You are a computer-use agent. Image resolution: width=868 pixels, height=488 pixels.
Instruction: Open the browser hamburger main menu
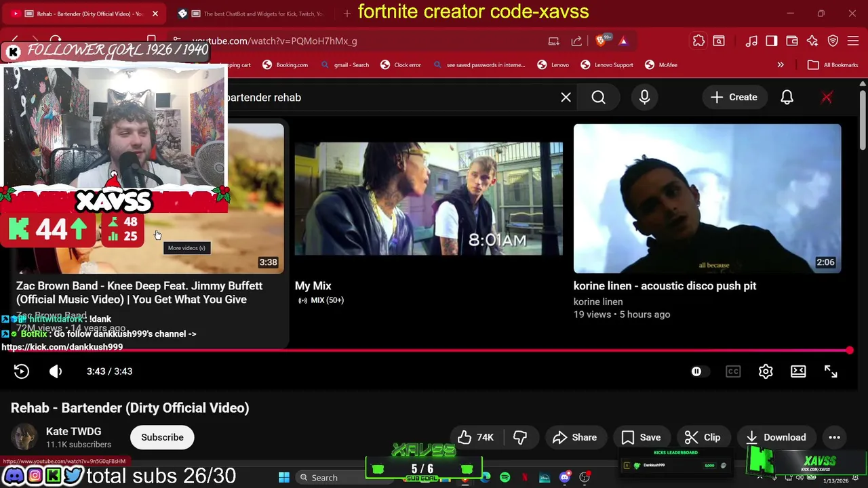[x=853, y=41]
